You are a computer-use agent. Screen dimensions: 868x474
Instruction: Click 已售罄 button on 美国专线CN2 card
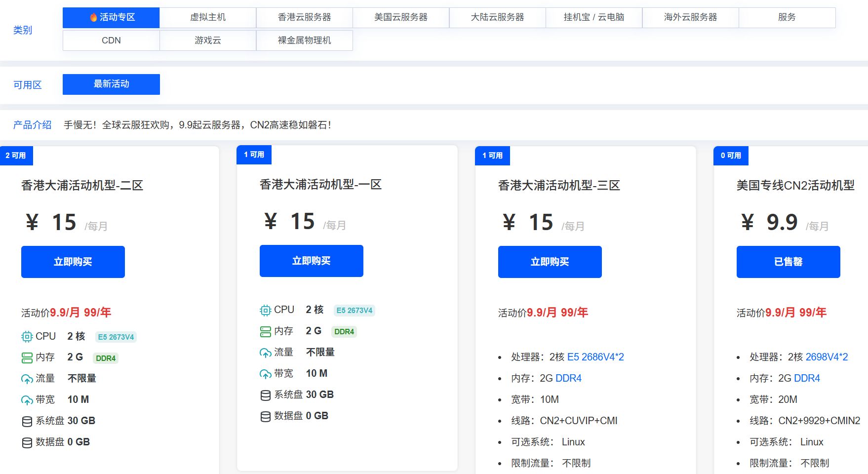pyautogui.click(x=788, y=262)
